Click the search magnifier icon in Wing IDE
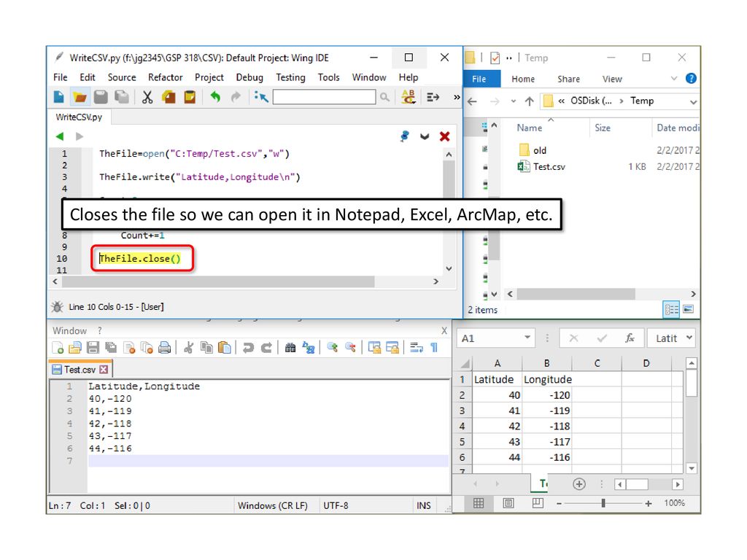 [384, 97]
